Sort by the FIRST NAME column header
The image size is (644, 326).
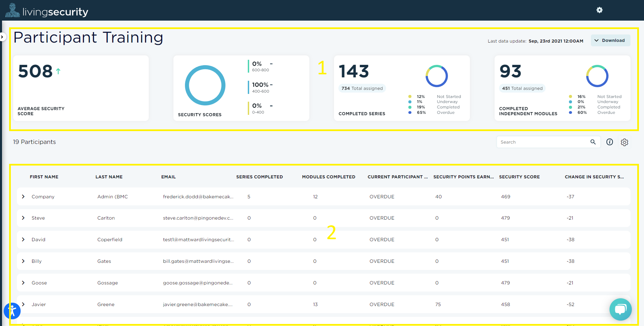tap(44, 177)
